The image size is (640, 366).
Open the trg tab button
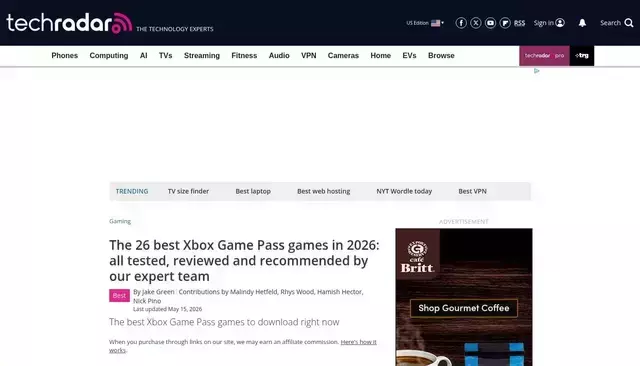tap(582, 55)
